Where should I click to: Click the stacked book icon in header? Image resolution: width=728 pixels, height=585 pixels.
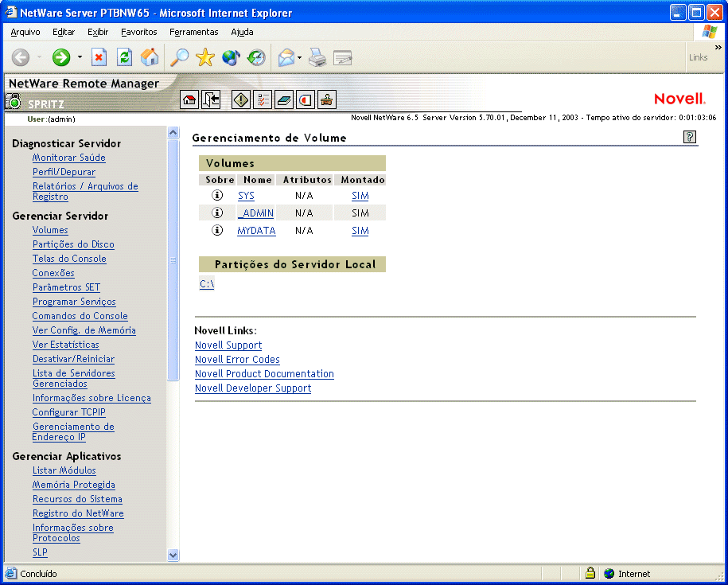click(284, 99)
